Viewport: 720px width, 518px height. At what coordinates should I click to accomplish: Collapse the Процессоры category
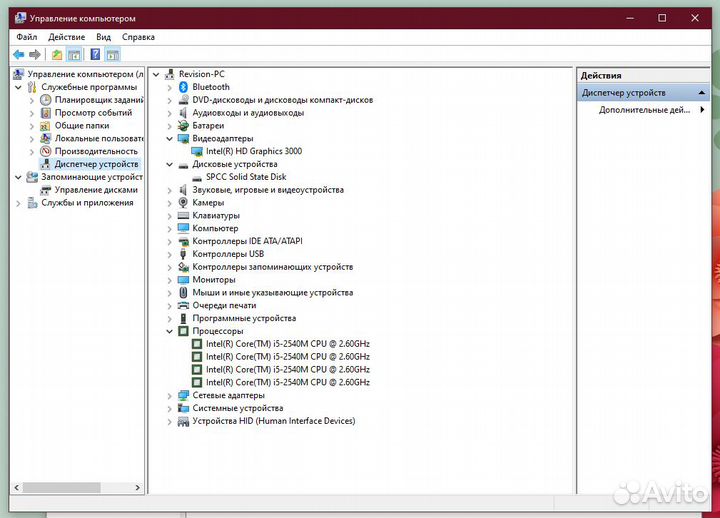point(169,331)
